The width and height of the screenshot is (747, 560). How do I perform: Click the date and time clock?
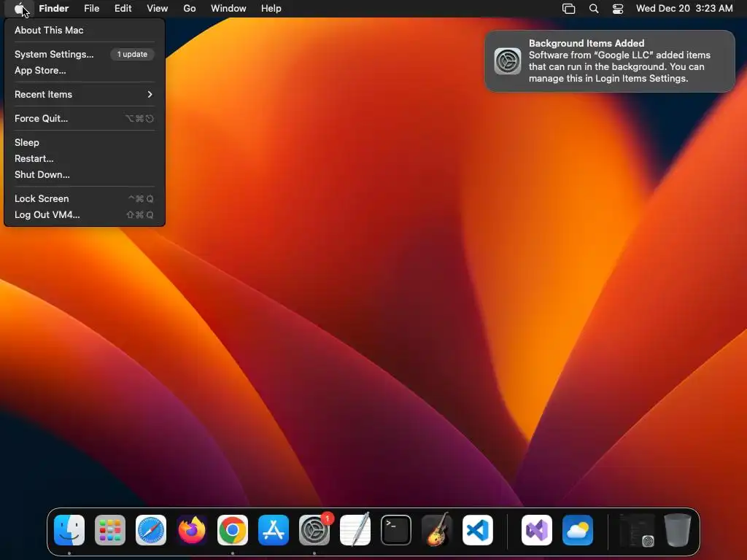(684, 9)
